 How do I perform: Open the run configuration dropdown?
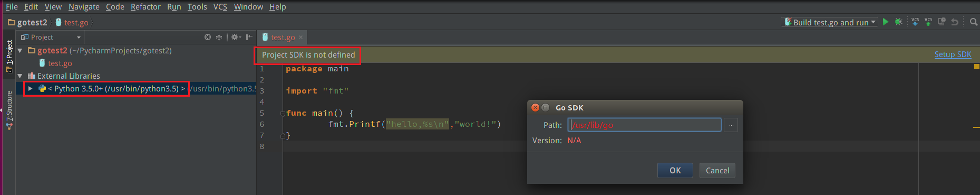[x=874, y=22]
